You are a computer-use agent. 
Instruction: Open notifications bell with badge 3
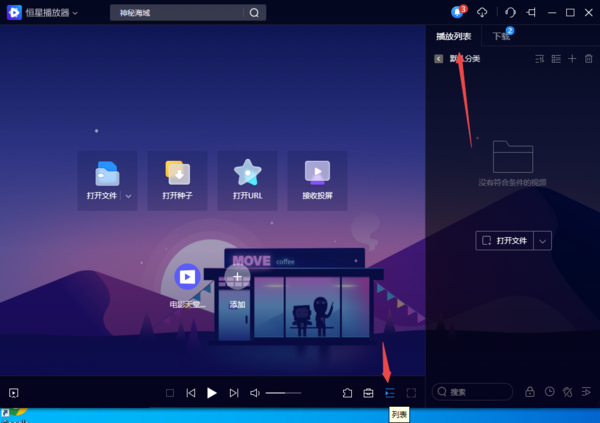458,12
